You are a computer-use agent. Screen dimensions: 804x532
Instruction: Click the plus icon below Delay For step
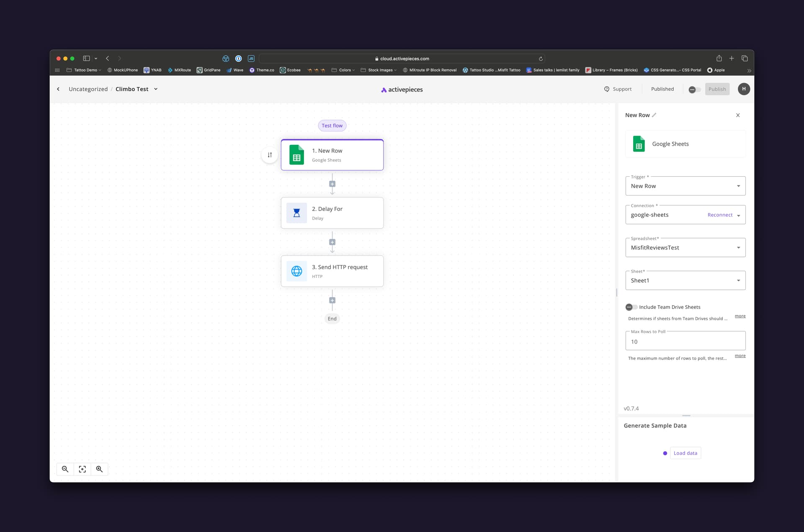tap(332, 242)
